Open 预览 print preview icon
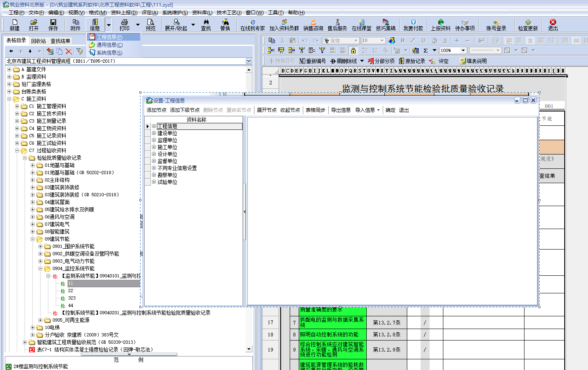This screenshot has width=588, height=370. tap(151, 25)
